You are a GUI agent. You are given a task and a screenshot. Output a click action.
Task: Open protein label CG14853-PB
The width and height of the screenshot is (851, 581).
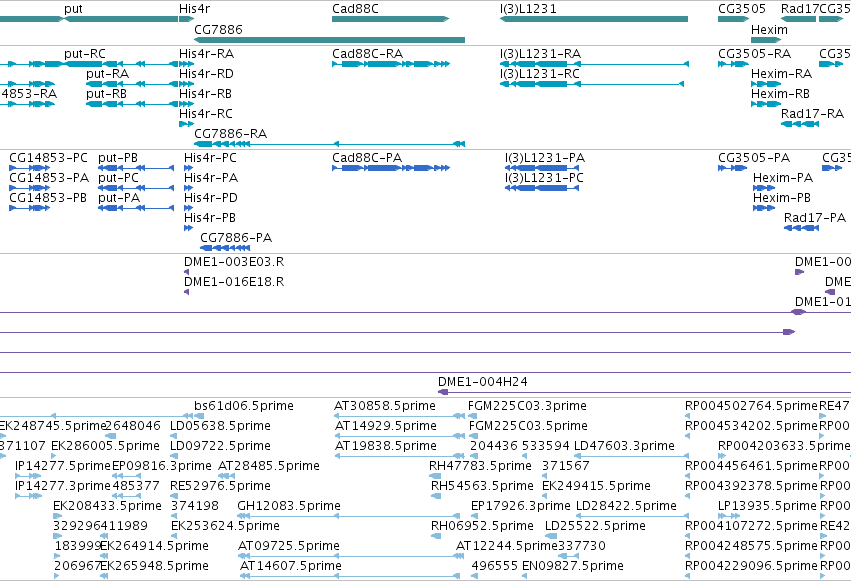pos(48,198)
